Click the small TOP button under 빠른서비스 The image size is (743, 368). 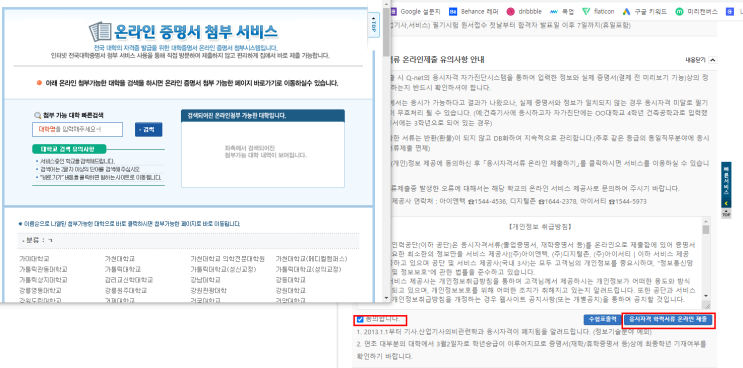click(x=726, y=214)
